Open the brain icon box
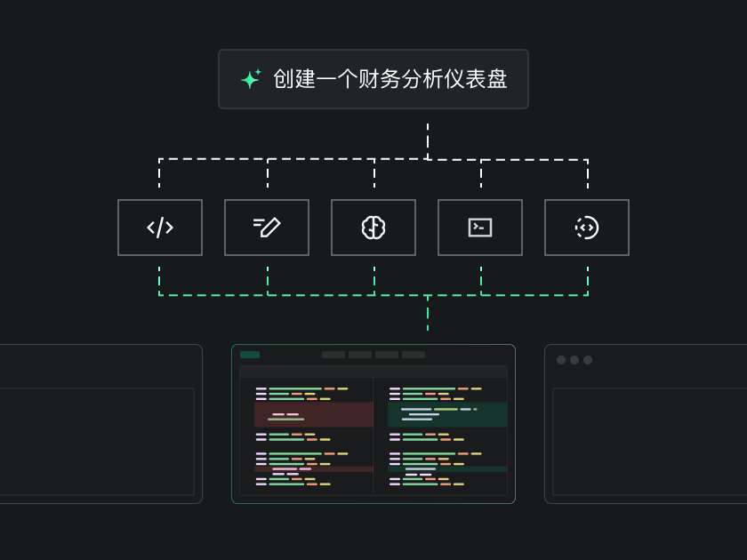Image resolution: width=747 pixels, height=560 pixels. click(x=373, y=228)
